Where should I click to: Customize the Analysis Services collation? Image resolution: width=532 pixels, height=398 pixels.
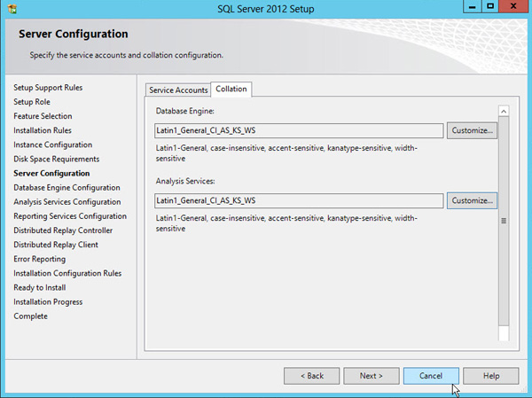tap(472, 200)
